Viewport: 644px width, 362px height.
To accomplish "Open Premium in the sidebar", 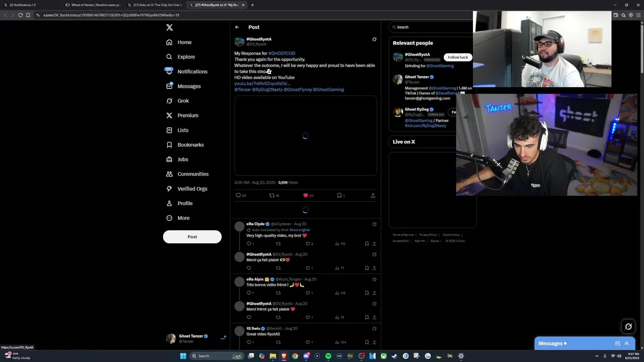I will pyautogui.click(x=182, y=115).
